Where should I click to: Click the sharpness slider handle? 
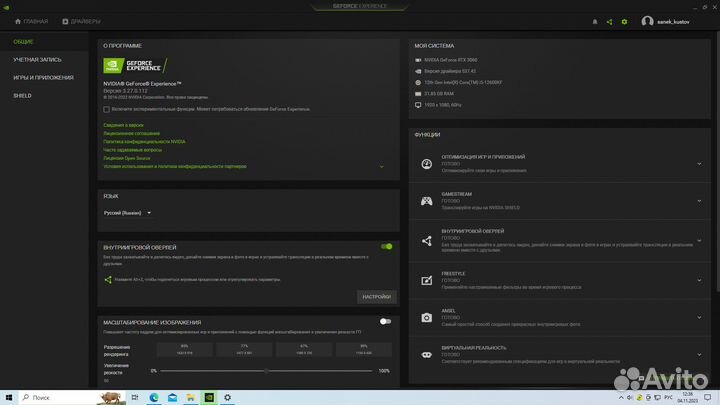[266, 371]
